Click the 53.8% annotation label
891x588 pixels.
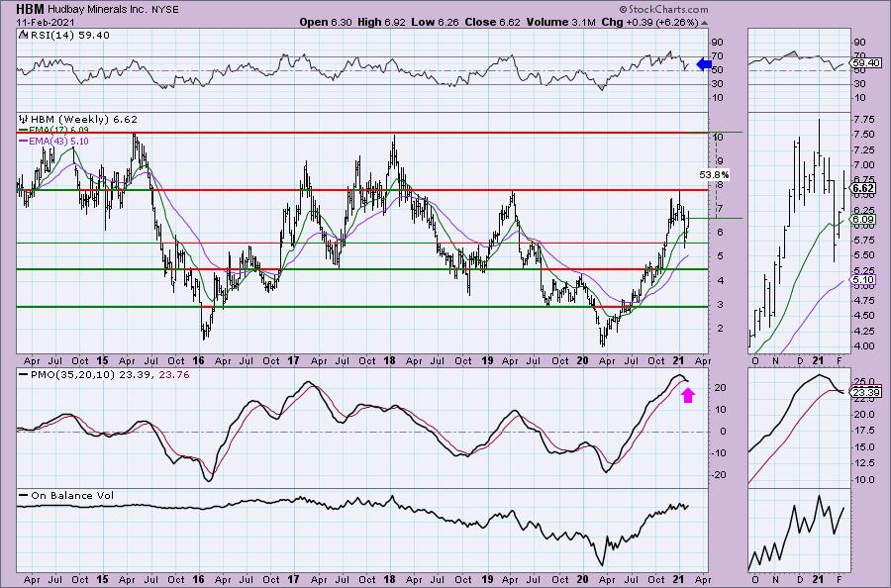(x=714, y=175)
